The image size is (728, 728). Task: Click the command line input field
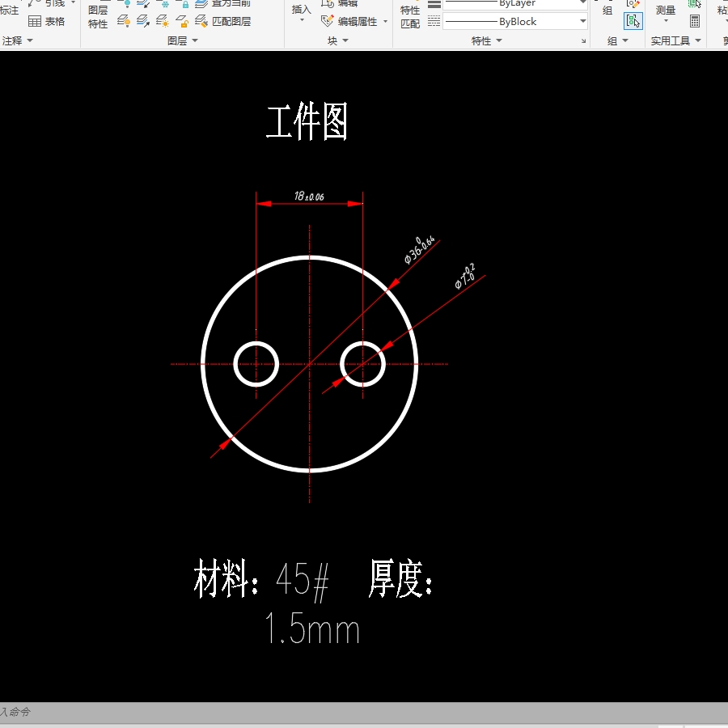point(364,712)
